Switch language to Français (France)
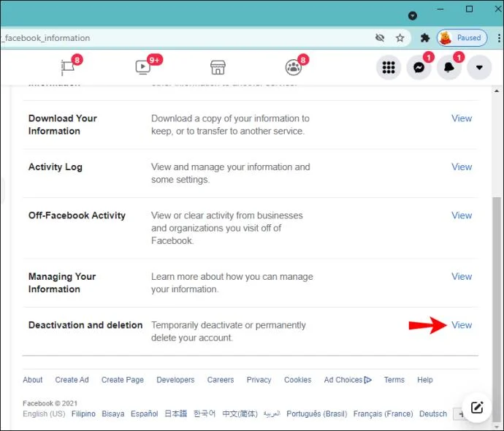The height and width of the screenshot is (431, 504). pos(383,414)
